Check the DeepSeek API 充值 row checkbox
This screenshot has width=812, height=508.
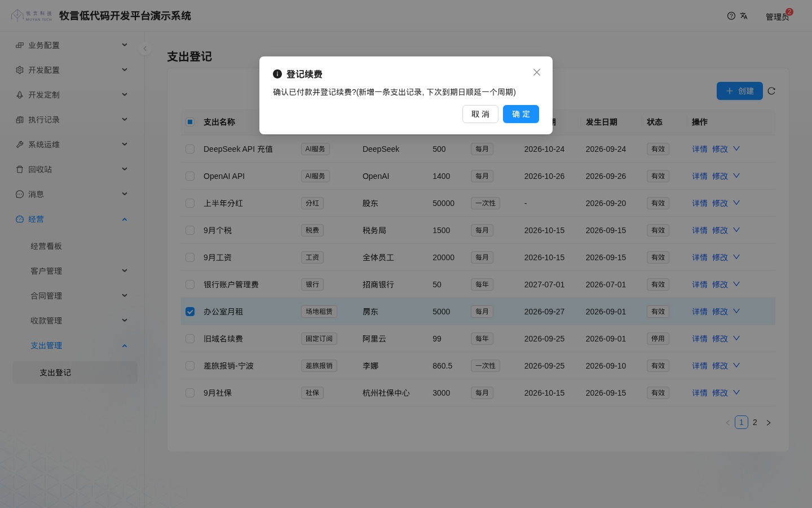point(190,149)
